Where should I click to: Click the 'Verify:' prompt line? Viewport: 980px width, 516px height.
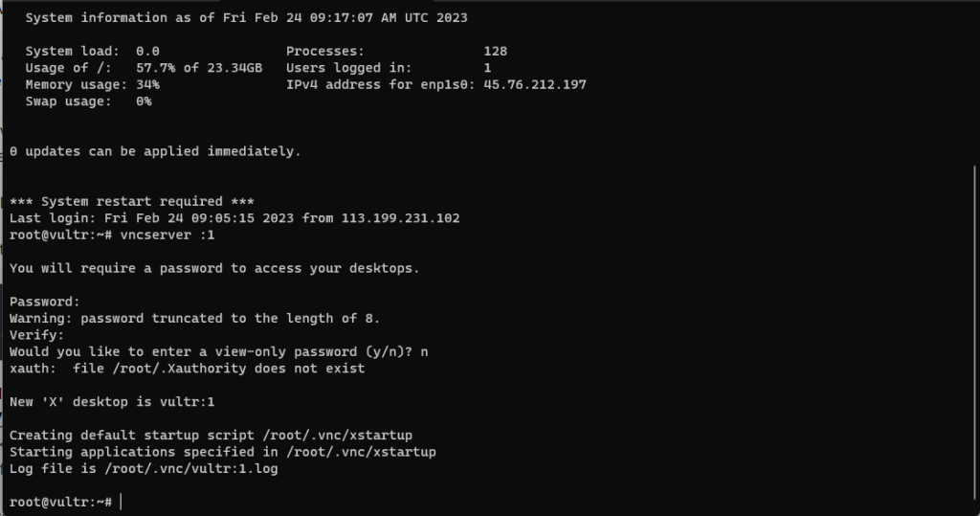37,335
